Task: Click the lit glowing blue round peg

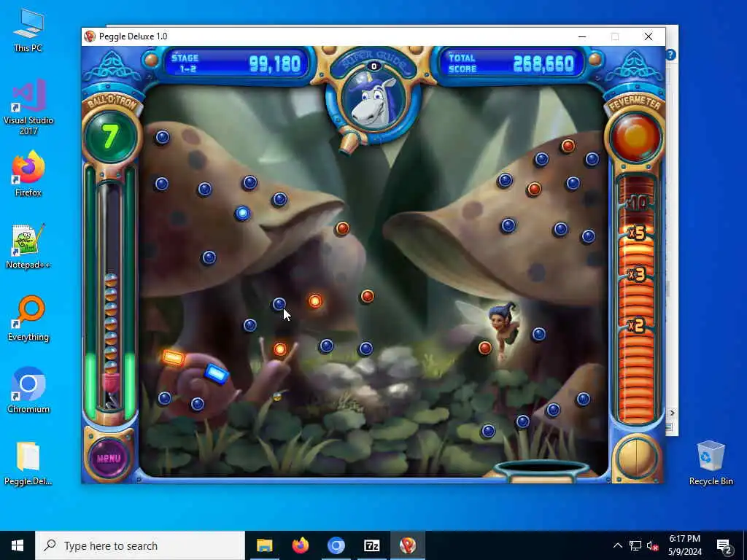Action: (242, 214)
